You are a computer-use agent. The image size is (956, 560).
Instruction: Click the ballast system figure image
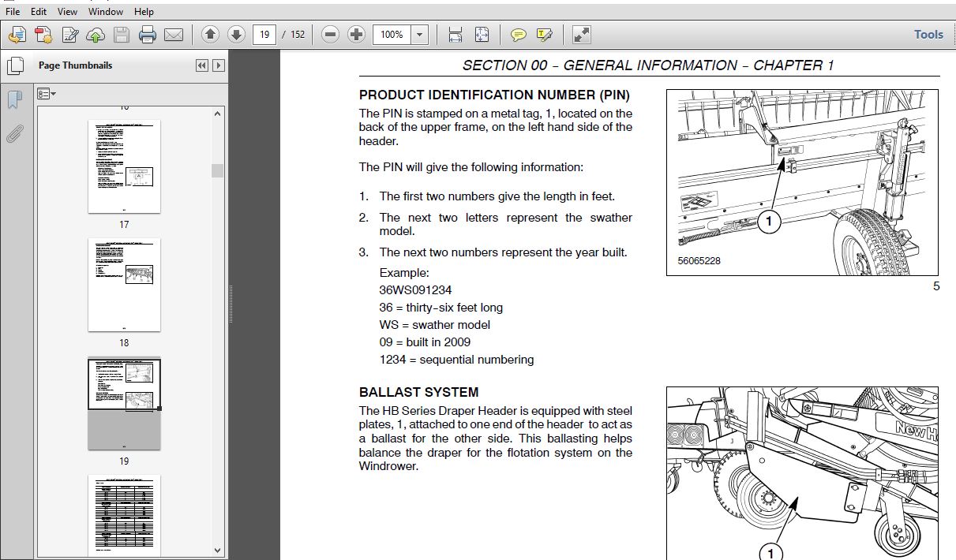(x=803, y=473)
